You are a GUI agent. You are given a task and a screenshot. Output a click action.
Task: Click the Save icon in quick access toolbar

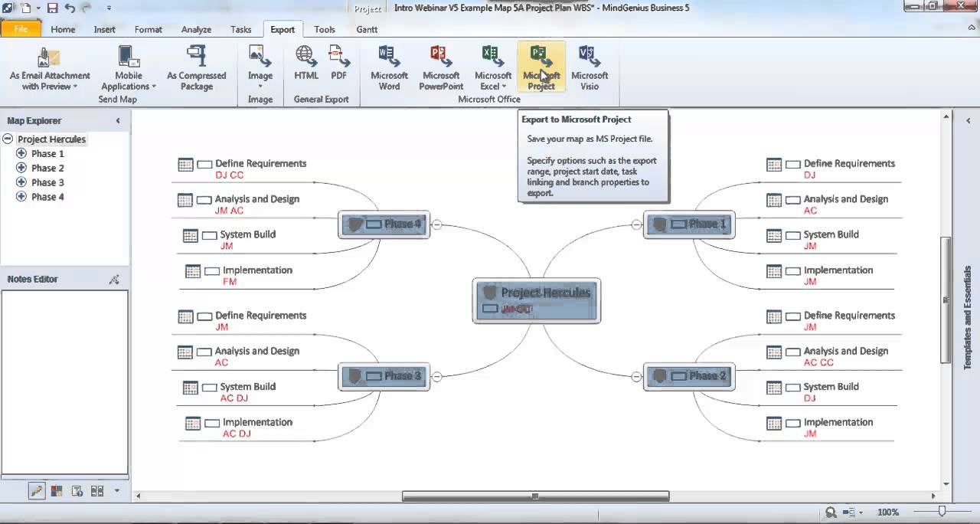pos(53,8)
